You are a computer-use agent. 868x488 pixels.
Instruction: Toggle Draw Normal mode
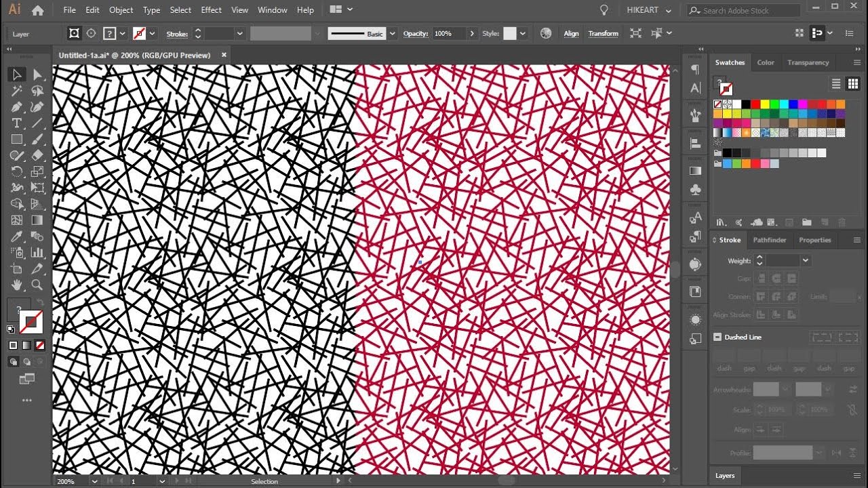click(13, 362)
